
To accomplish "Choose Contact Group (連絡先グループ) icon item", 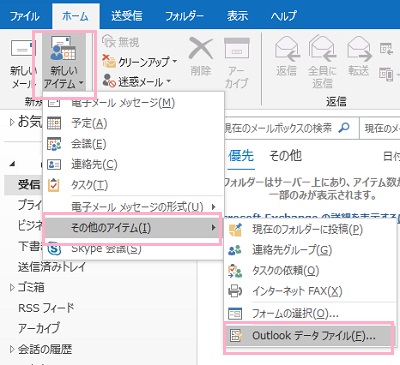I will (x=235, y=250).
